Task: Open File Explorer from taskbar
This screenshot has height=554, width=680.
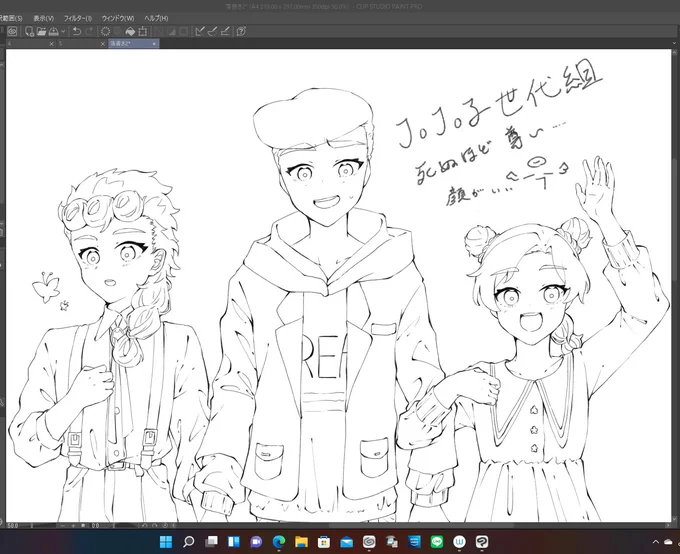Action: coord(301,541)
